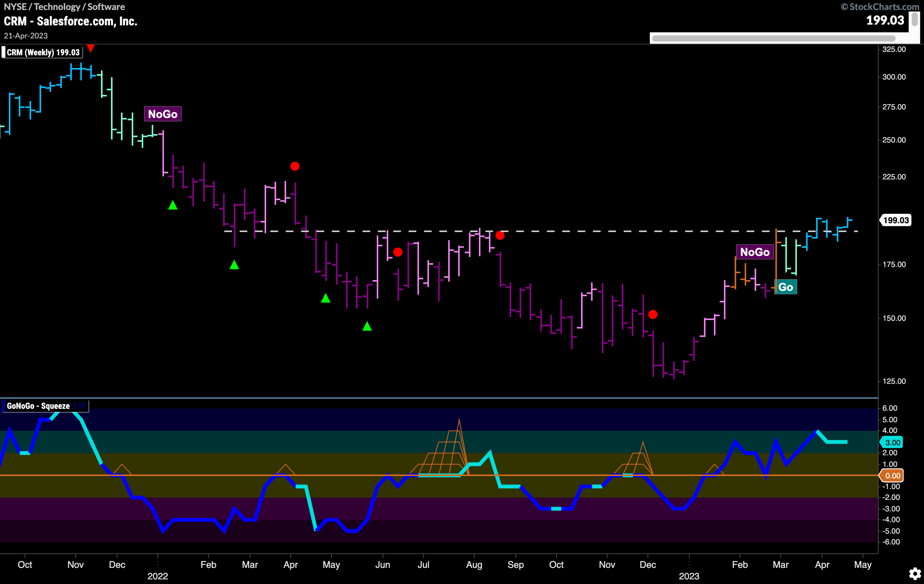Image resolution: width=924 pixels, height=584 pixels.
Task: Click the CRM (Weekly) 199.03 legend label
Action: tap(43, 52)
